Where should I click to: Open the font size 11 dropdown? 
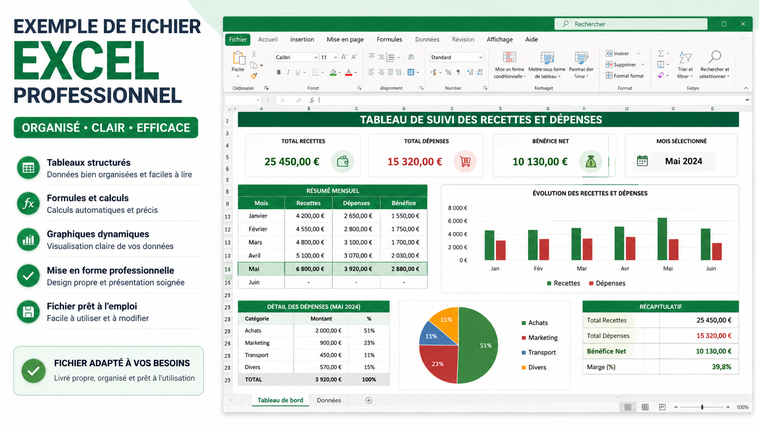point(335,57)
